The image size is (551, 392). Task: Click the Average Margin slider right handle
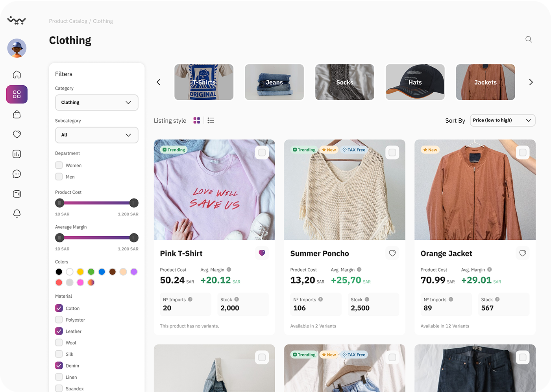(x=134, y=237)
